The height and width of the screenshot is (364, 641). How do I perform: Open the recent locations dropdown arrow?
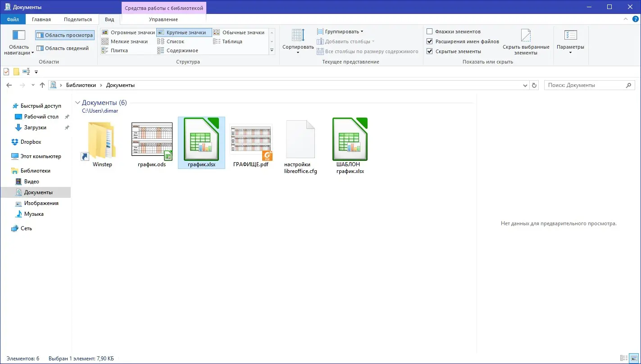(33, 85)
